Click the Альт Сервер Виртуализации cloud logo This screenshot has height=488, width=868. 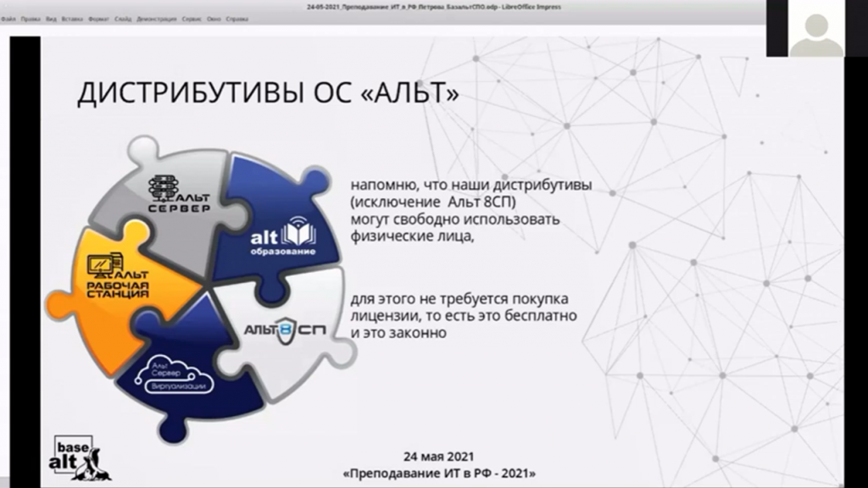(x=174, y=375)
